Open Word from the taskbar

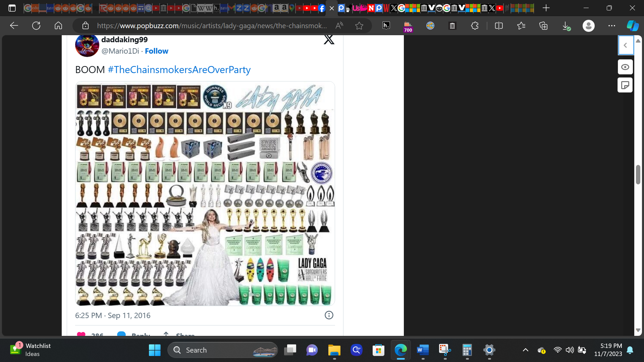pyautogui.click(x=423, y=350)
